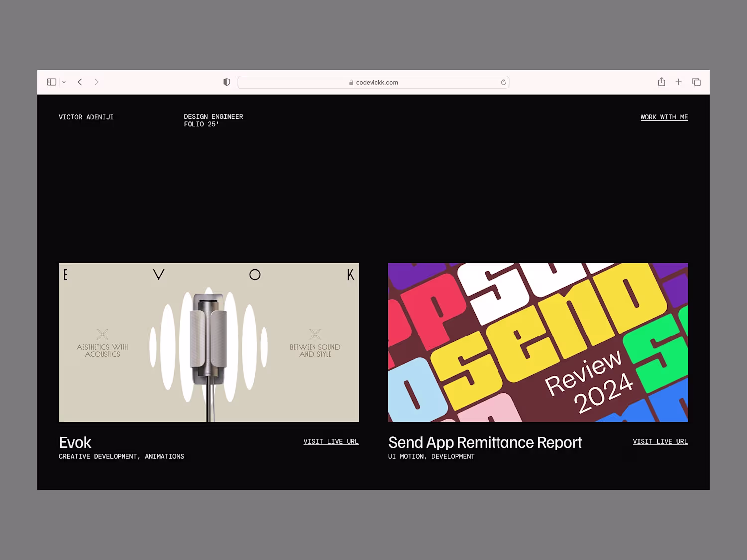Click the Evok project title

pos(75,442)
